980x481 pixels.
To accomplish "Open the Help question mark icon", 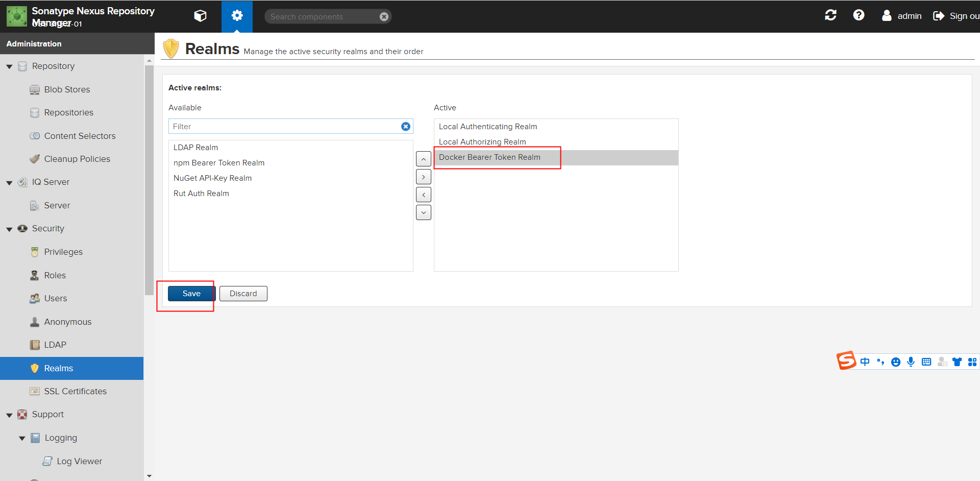I will [859, 15].
